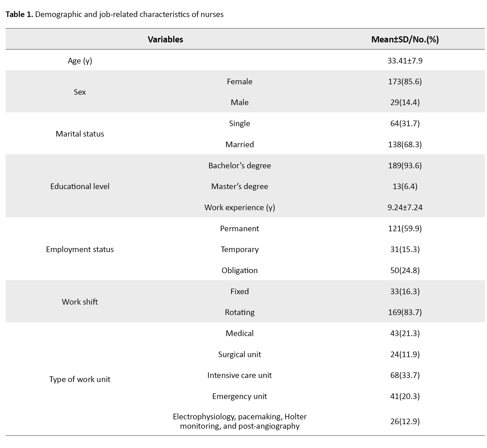The width and height of the screenshot is (487, 448).
Task: Select the Type of work unit label
Action: click(x=80, y=379)
